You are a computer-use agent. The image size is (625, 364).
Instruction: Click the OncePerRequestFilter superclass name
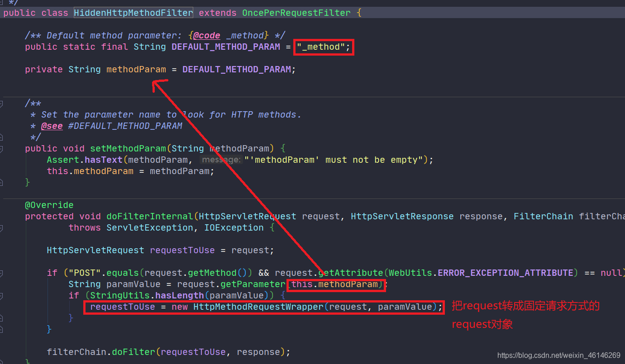click(296, 13)
